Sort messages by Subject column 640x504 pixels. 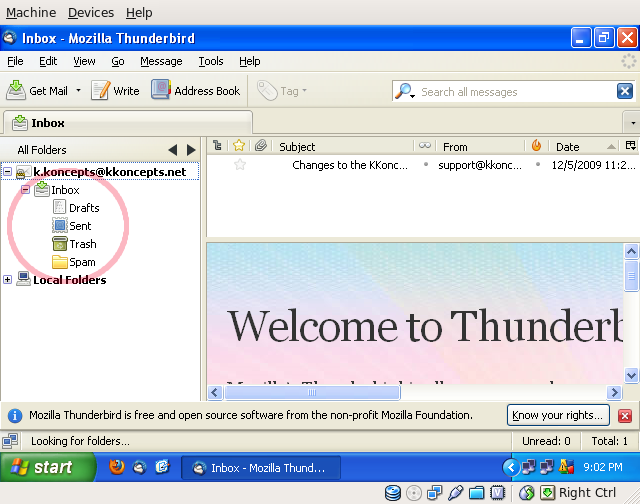tap(343, 146)
